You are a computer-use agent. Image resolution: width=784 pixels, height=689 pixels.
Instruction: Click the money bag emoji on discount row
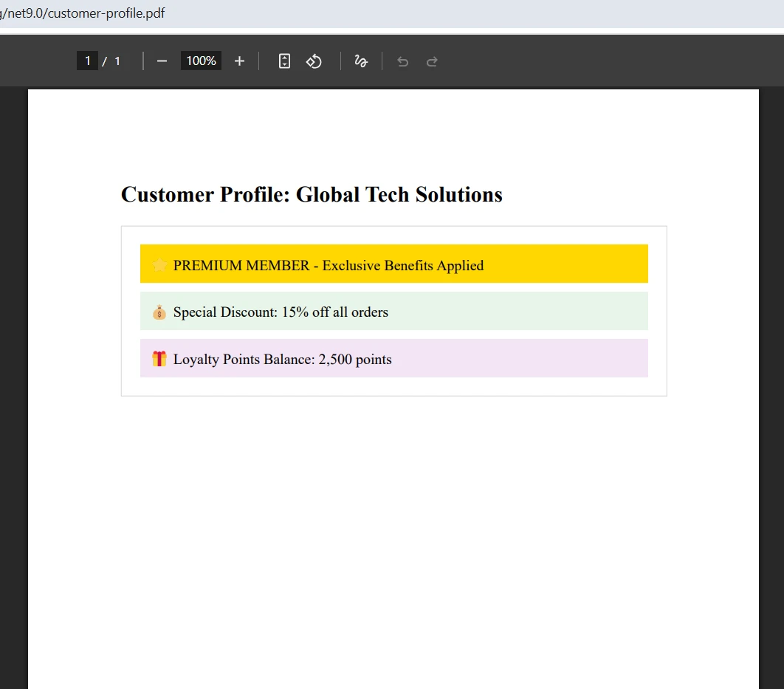click(159, 312)
